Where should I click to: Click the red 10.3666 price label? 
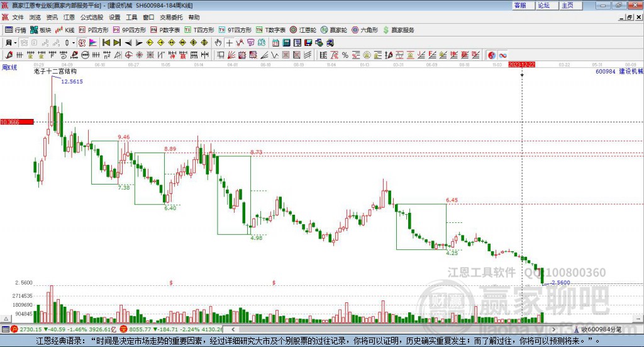(17, 122)
